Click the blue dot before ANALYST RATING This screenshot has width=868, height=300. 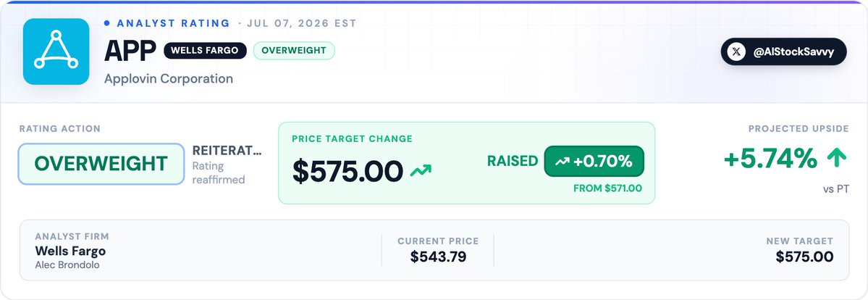pos(107,23)
